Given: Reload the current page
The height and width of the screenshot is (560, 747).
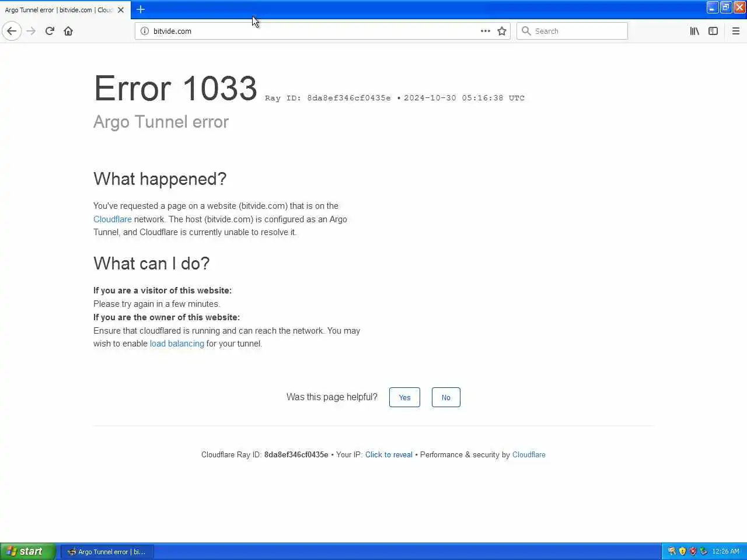Looking at the screenshot, I should pos(50,31).
